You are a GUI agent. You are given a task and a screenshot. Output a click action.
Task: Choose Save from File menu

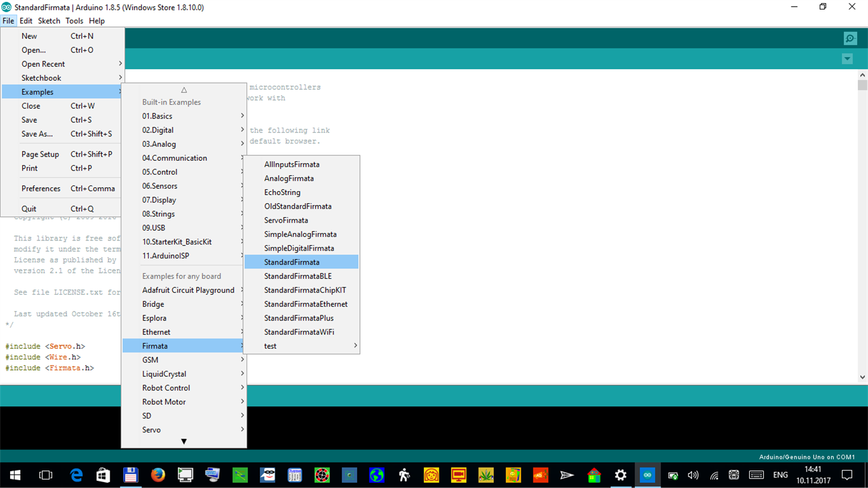(x=63, y=120)
